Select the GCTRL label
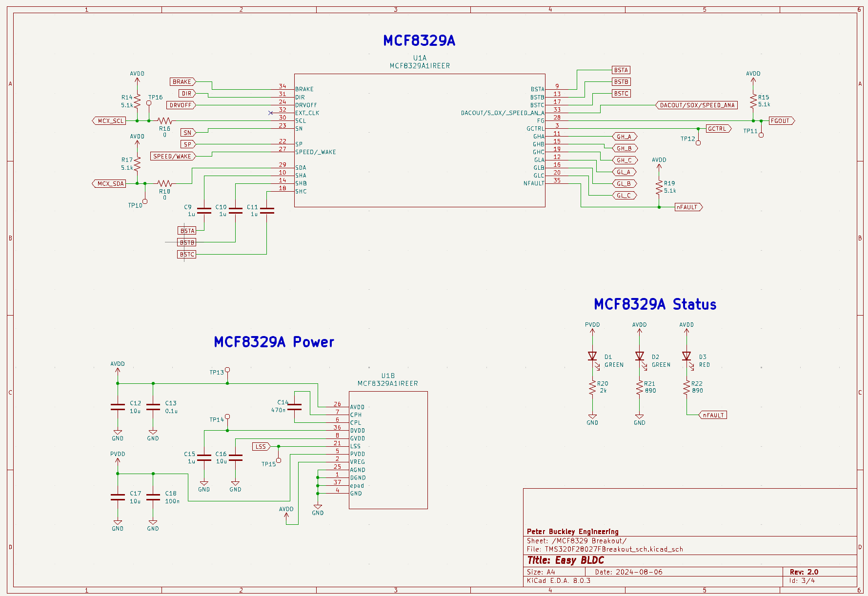Viewport: 868px width, 596px height. point(718,129)
